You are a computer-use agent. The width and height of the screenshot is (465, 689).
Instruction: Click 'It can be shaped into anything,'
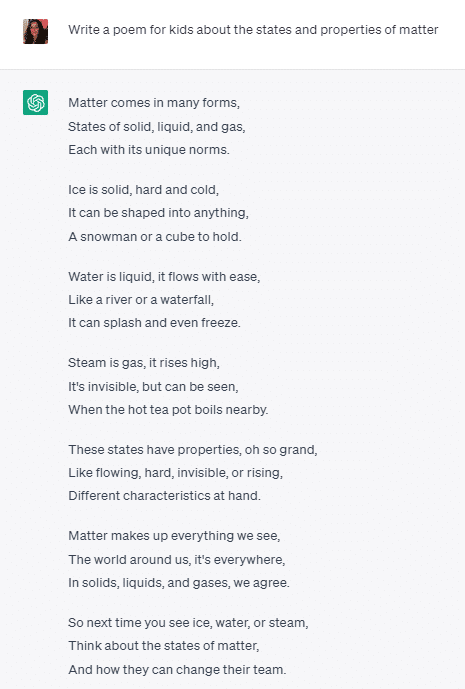click(158, 213)
